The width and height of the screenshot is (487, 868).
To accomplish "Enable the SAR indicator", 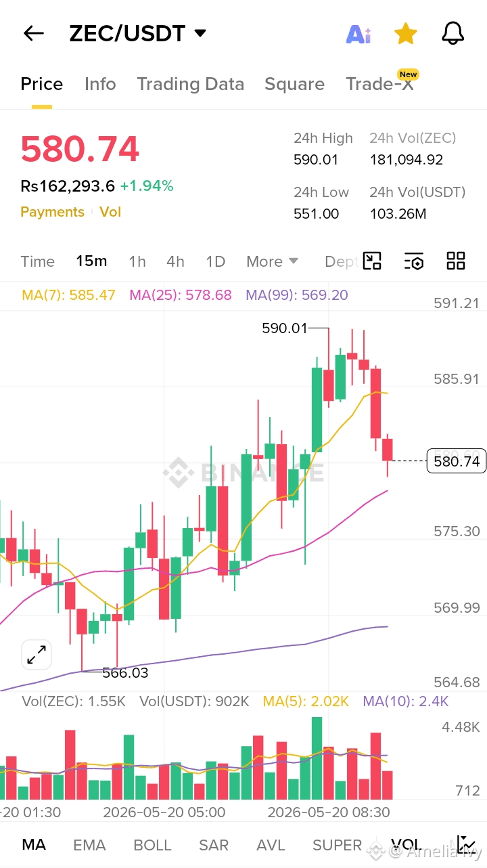I will pos(214,845).
